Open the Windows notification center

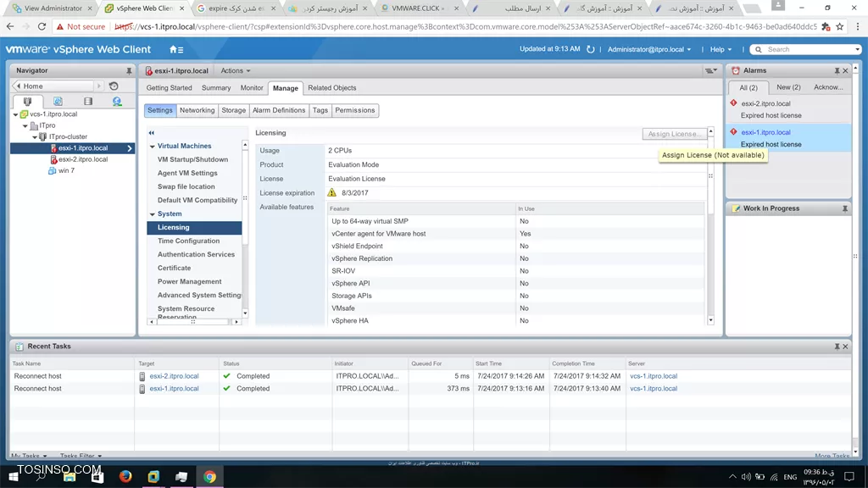pyautogui.click(x=849, y=476)
